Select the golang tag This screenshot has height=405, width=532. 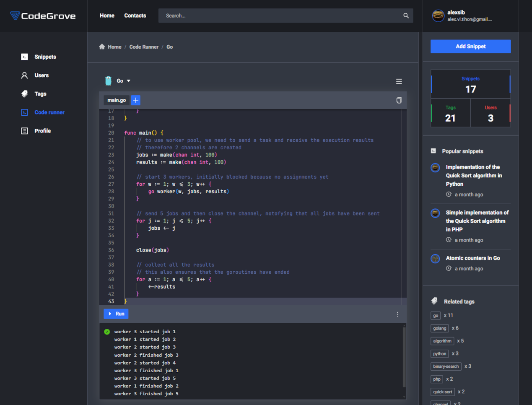tap(440, 328)
